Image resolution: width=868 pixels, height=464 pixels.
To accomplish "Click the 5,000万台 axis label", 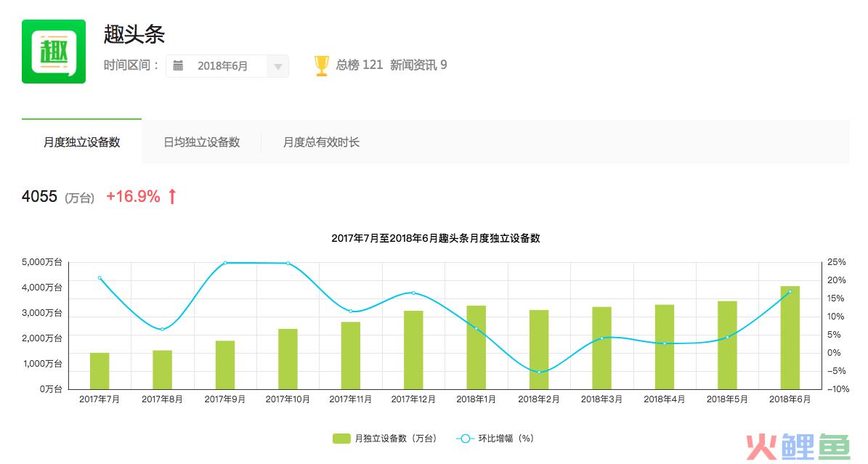I will point(42,262).
